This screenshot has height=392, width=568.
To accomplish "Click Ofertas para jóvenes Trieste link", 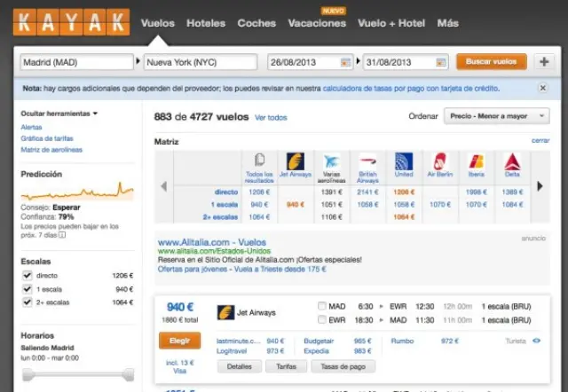I will (242, 269).
